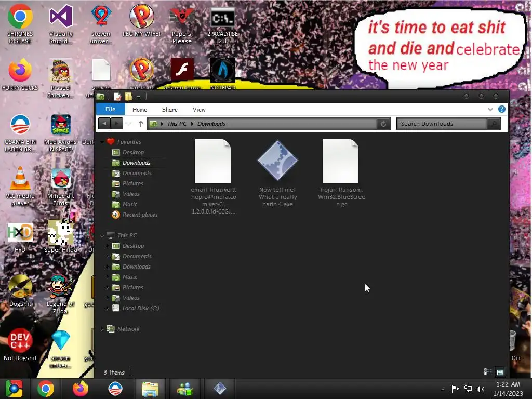The image size is (532, 399).
Task: Expand Desktop under This PC
Action: coord(108,246)
